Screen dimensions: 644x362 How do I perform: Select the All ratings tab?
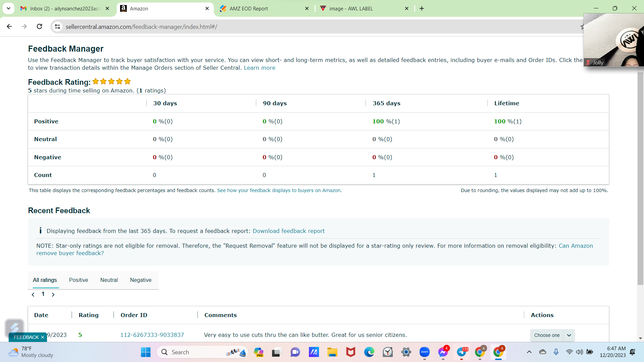tap(45, 280)
